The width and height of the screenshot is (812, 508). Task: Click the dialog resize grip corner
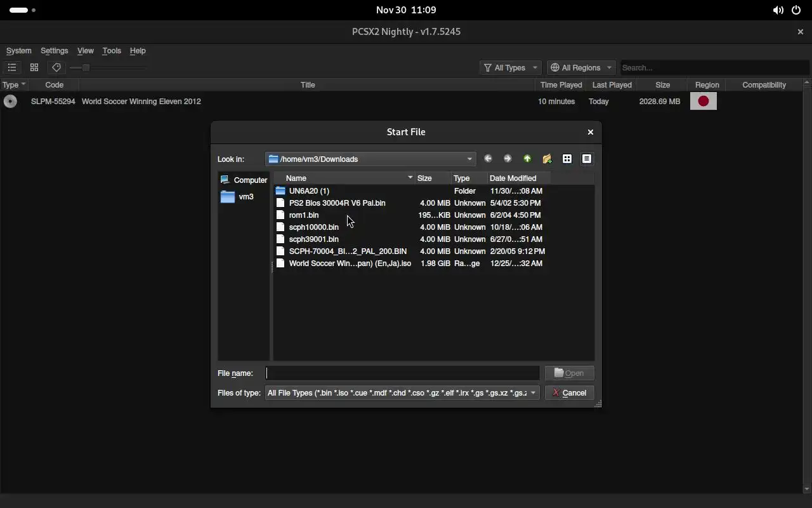(x=598, y=404)
